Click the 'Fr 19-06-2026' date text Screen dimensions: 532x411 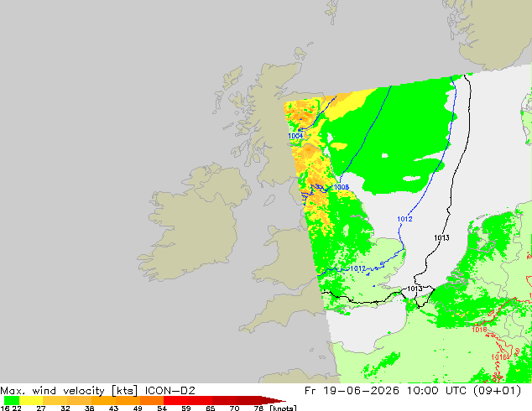[352, 391]
